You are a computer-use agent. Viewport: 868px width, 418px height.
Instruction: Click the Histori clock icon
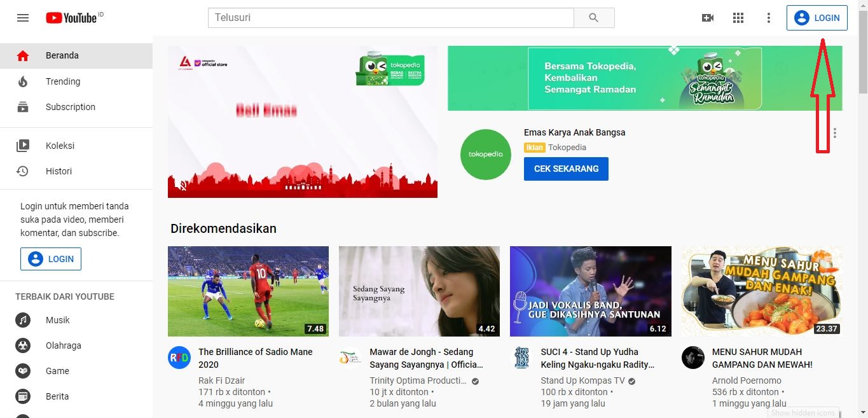point(23,171)
